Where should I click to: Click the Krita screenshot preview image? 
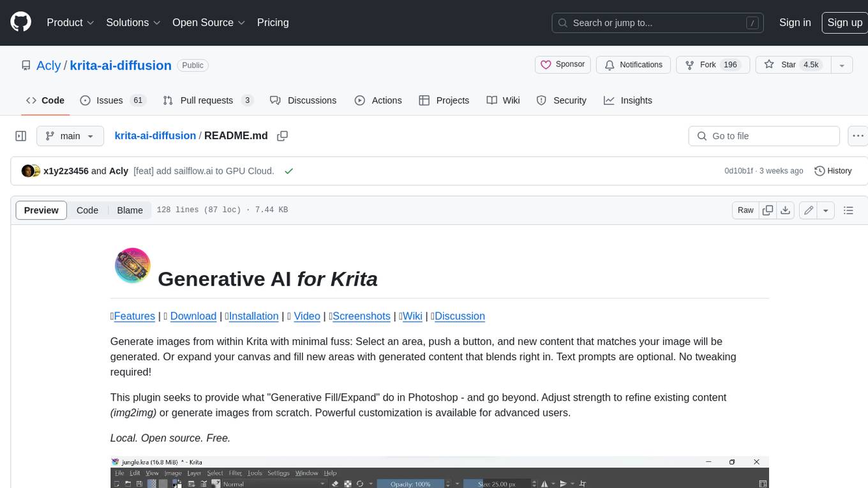pyautogui.click(x=439, y=472)
